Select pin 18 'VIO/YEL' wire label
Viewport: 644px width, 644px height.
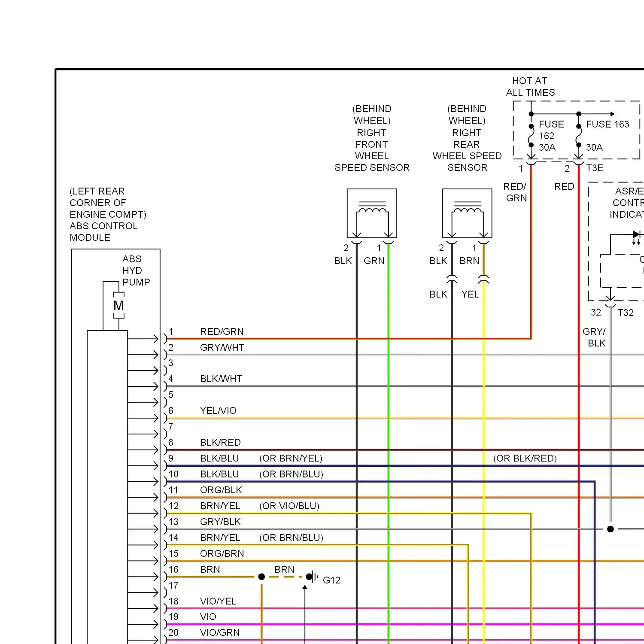tap(218, 601)
